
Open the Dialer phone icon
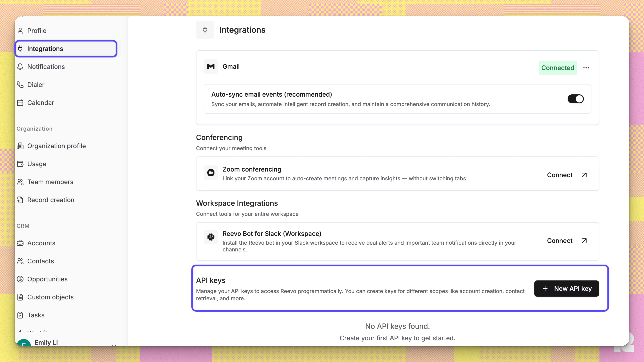20,85
